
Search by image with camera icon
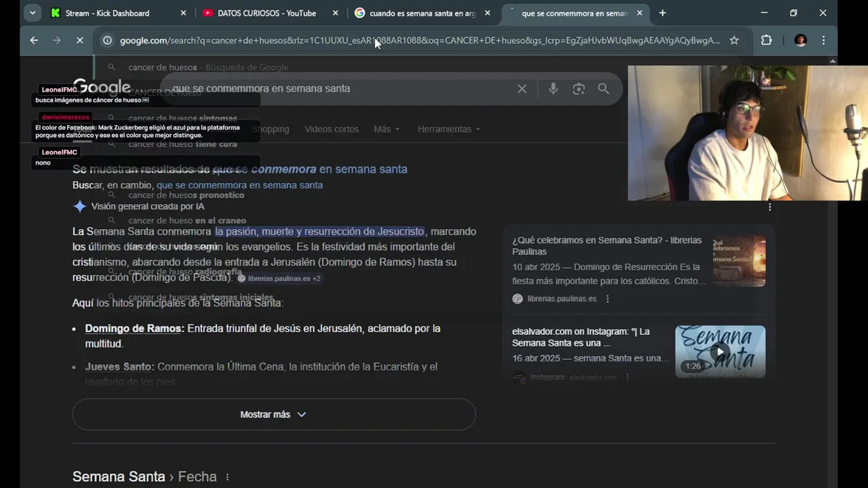pos(578,89)
